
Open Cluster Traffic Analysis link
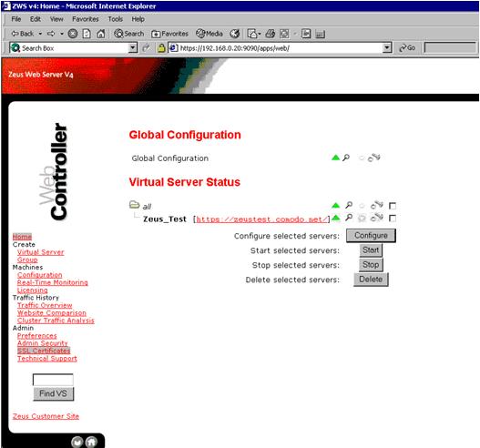coord(56,321)
